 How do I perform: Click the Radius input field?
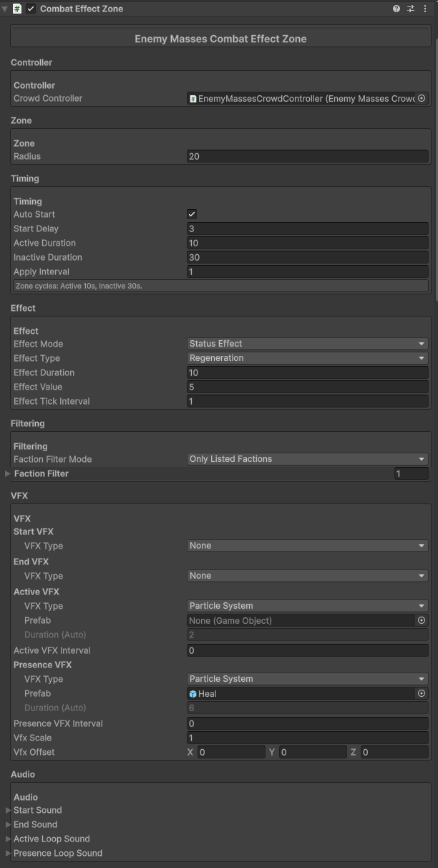point(307,156)
